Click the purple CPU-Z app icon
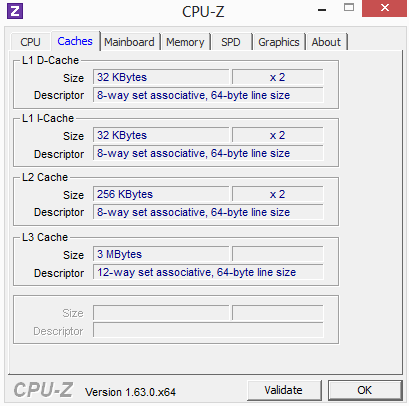This screenshot has width=409, height=406. pyautogui.click(x=15, y=11)
